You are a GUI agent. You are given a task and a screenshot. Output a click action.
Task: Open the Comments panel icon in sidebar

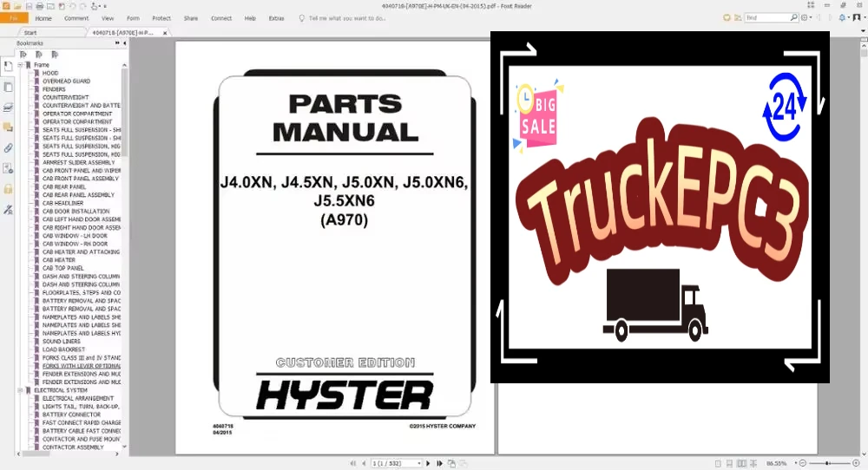click(x=8, y=127)
